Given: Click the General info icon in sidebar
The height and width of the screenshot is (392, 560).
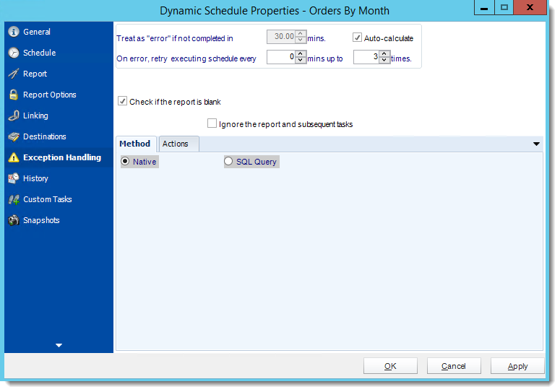Looking at the screenshot, I should [14, 32].
